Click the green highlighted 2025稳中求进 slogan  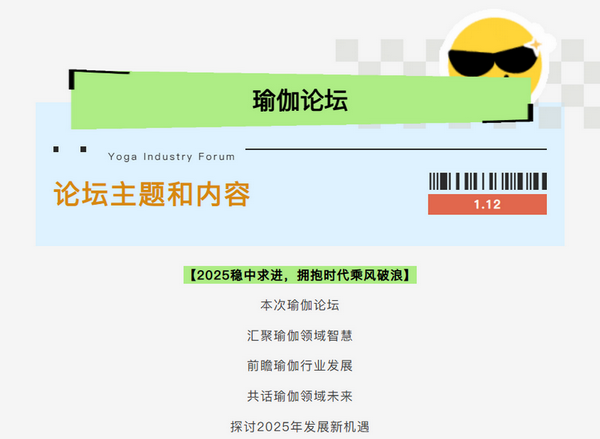300,274
